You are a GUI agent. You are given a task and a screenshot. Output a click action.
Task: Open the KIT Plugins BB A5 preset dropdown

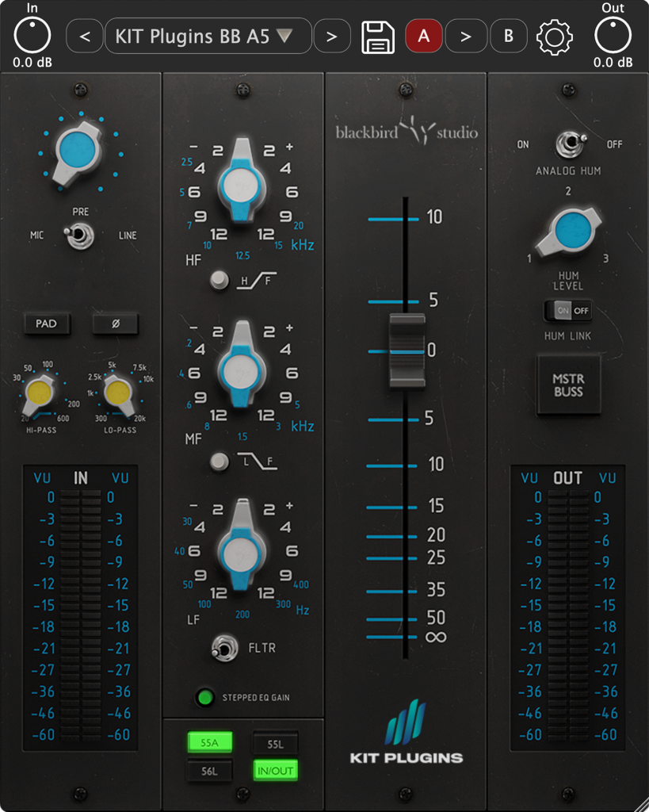(x=208, y=36)
